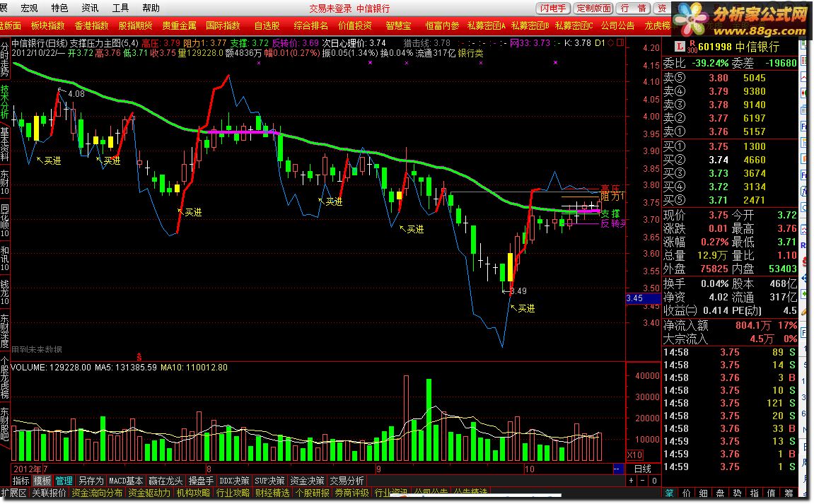Open 资金流向分布 tab
Screen dimensions: 814x504
click(97, 493)
